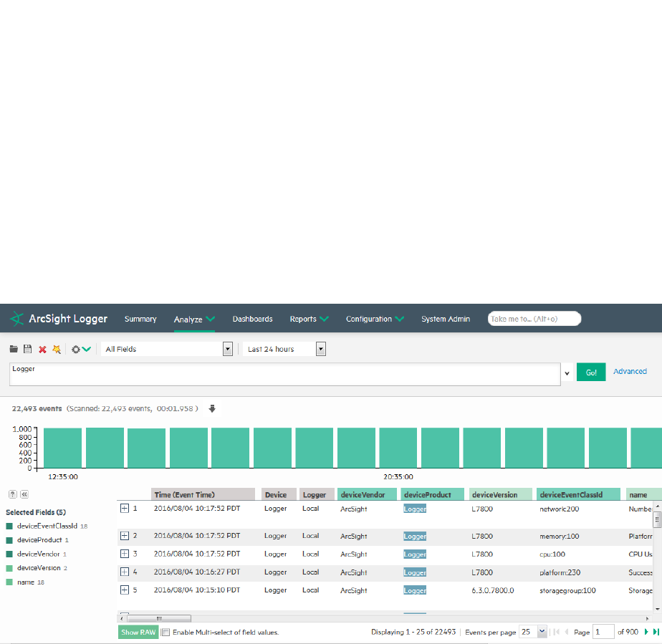
Task: Click the deviceEventClassId column header
Action: coord(578,494)
